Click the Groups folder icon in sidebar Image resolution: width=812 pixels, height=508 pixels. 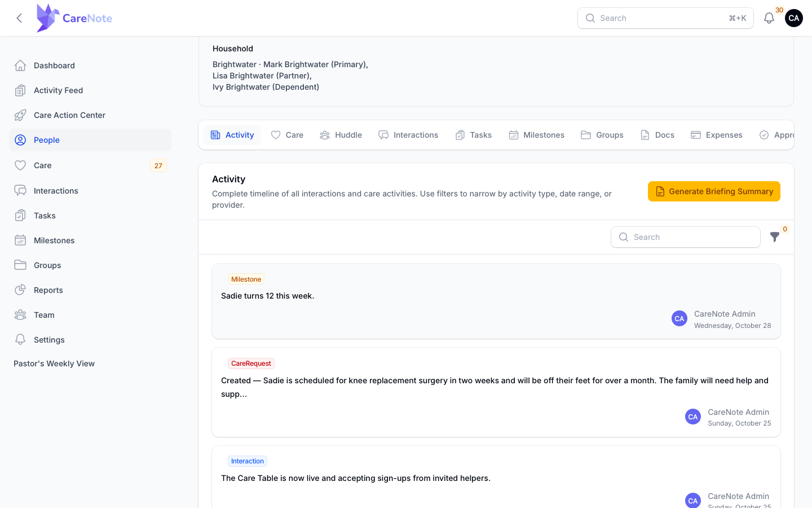20,265
